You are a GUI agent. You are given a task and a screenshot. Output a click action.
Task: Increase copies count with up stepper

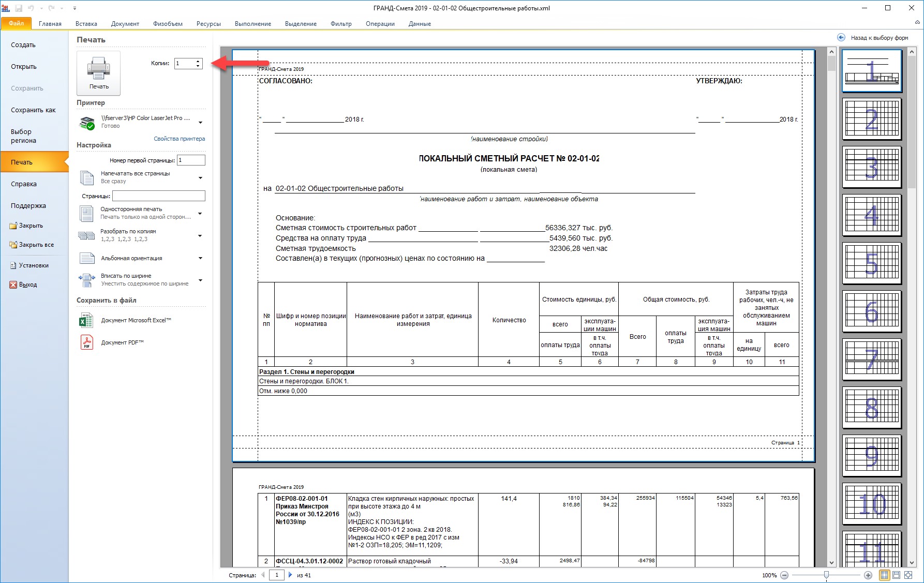pos(198,61)
